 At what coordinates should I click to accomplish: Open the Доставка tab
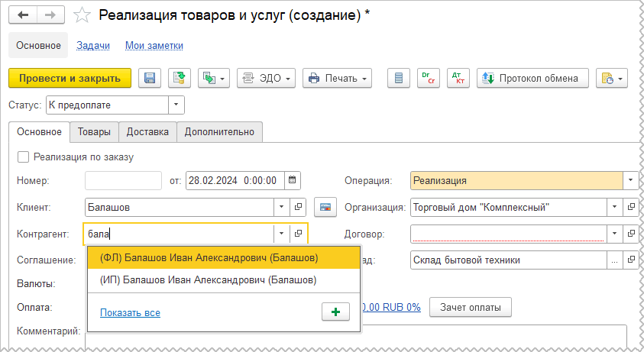pyautogui.click(x=147, y=131)
